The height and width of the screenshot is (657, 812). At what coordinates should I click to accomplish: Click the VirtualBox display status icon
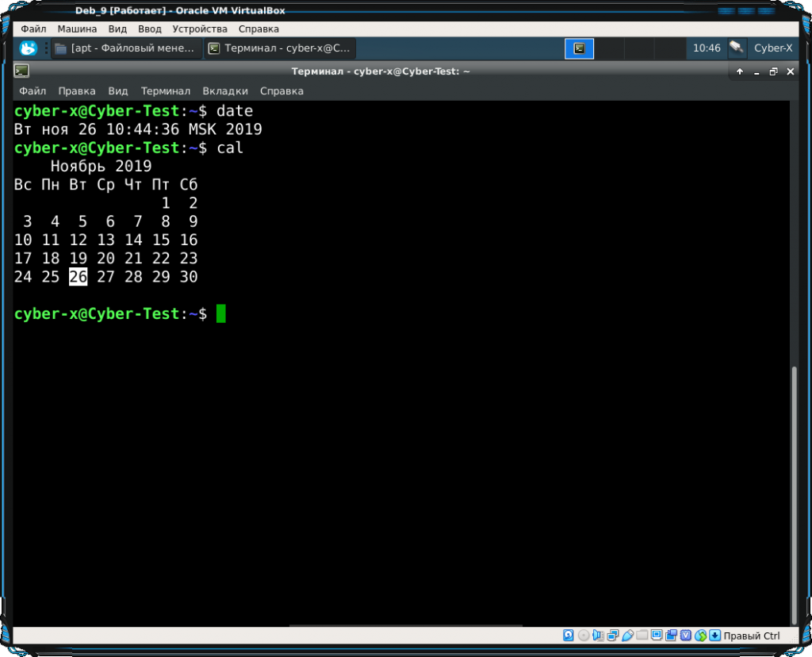657,636
